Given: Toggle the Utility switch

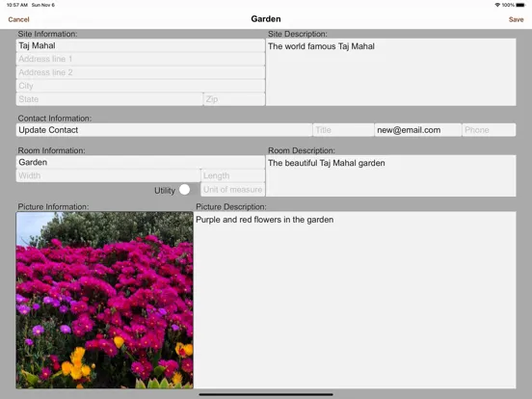Looking at the screenshot, I should tap(189, 190).
